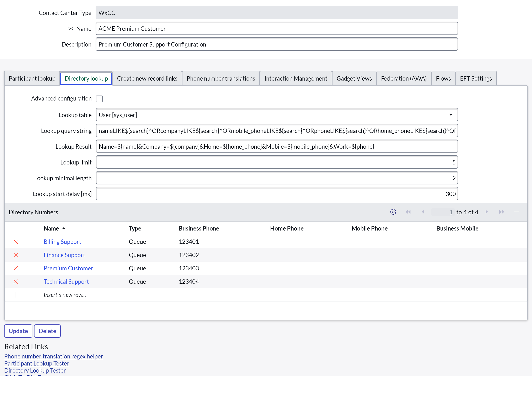Viewport: 532px width, 395px height.
Task: Switch to Interaction Management tab
Action: coord(296,78)
